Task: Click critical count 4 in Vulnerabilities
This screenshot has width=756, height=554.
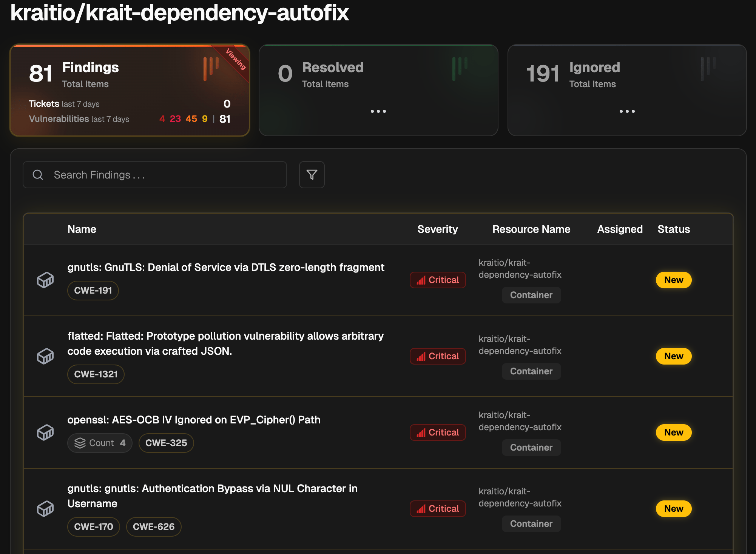Action: [162, 119]
